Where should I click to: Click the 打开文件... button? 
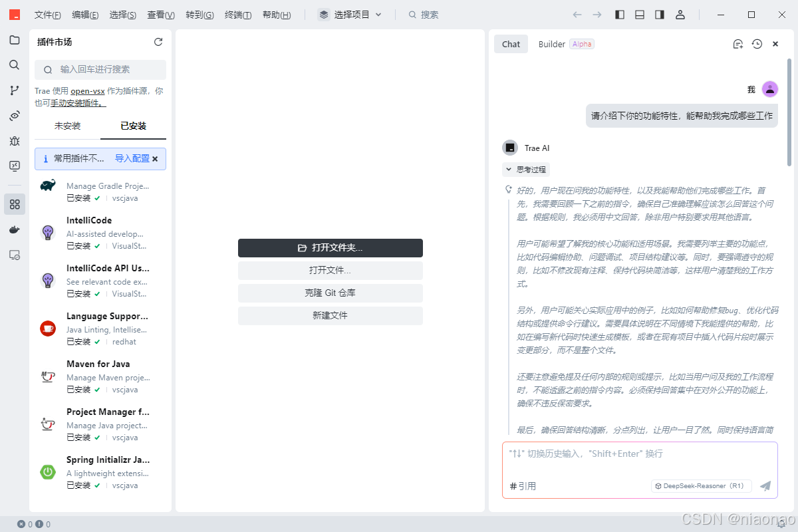[331, 270]
